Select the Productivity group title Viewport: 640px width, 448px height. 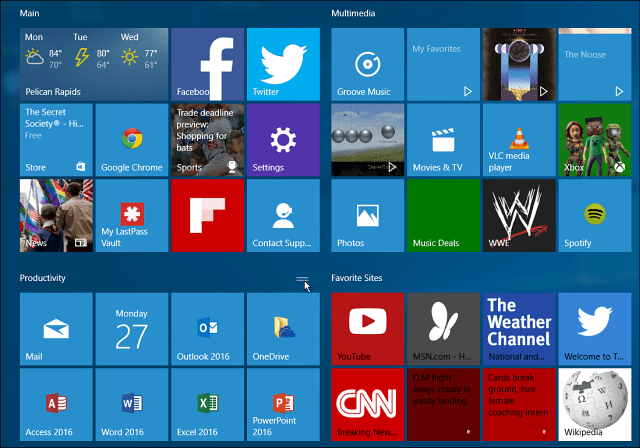click(42, 278)
